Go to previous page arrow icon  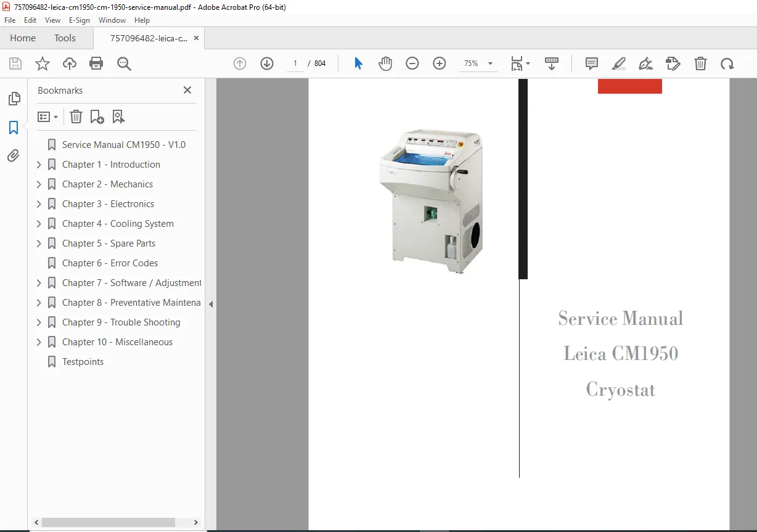click(240, 63)
